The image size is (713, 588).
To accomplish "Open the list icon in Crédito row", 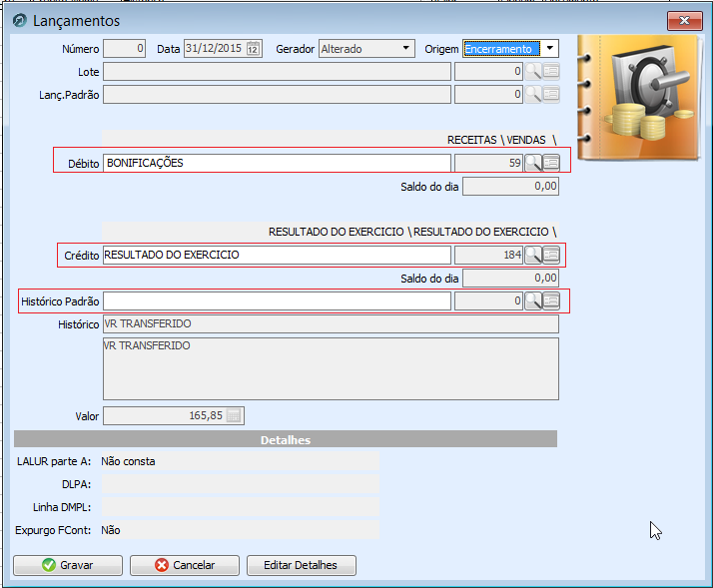I will pyautogui.click(x=551, y=256).
